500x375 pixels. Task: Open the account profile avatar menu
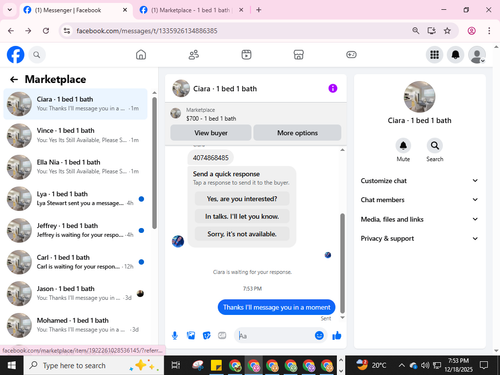click(x=477, y=55)
